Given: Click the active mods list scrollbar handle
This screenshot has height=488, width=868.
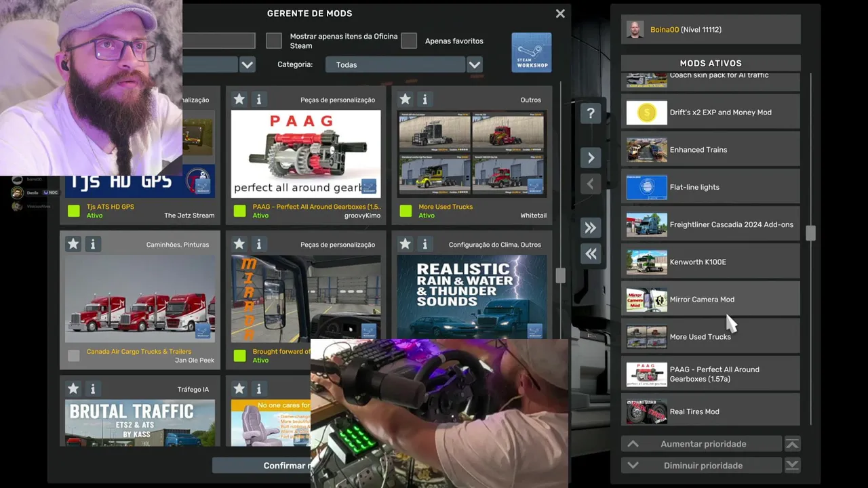Looking at the screenshot, I should pos(810,233).
